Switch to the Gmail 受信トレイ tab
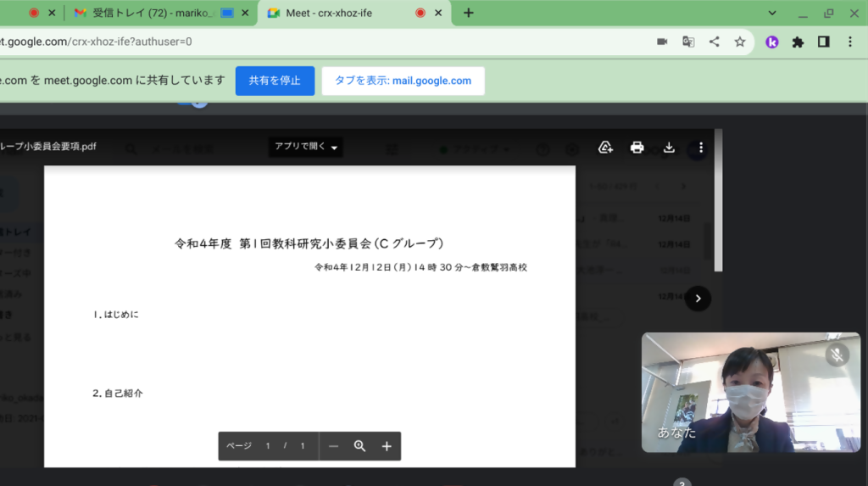The height and width of the screenshot is (486, 868). coord(153,13)
